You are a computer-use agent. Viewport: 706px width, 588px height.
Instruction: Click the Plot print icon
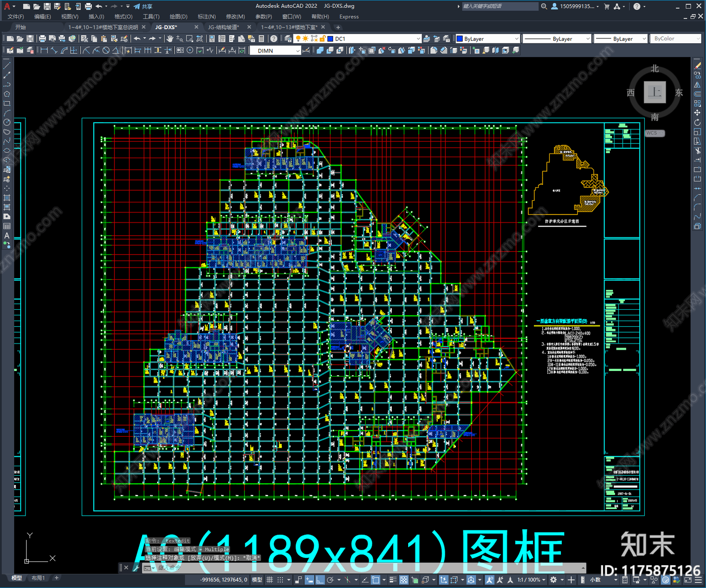42,39
